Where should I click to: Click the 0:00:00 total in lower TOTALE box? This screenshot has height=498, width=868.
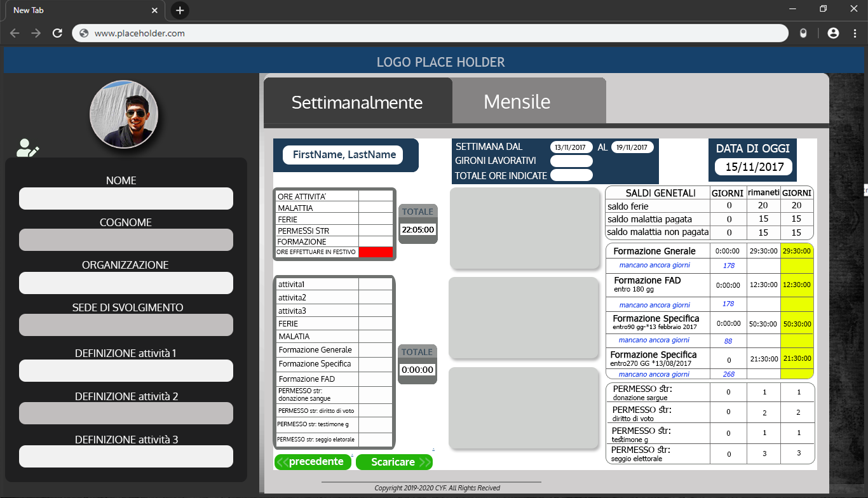(x=417, y=370)
